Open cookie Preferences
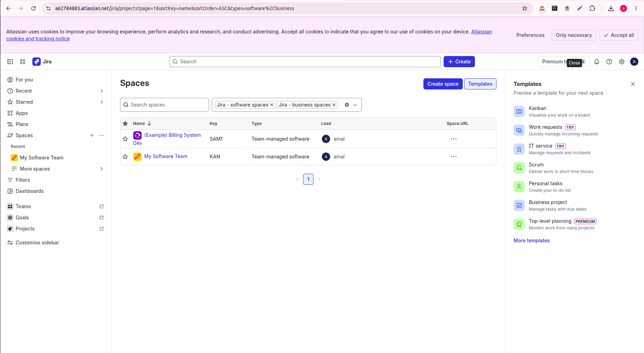The height and width of the screenshot is (353, 644). [x=530, y=35]
